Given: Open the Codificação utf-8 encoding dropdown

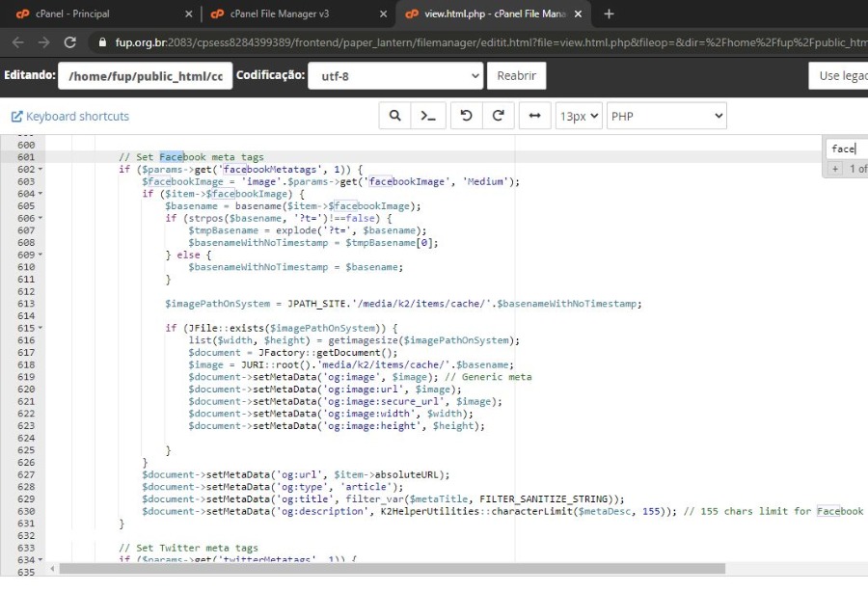Looking at the screenshot, I should click(395, 76).
